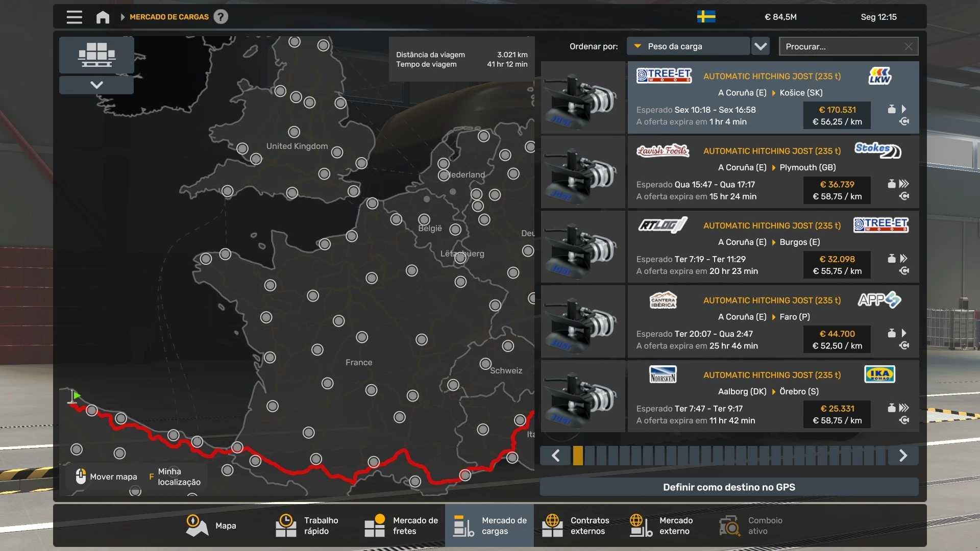The width and height of the screenshot is (980, 551).
Task: Select the Burgos job thumbnail
Action: click(x=583, y=247)
